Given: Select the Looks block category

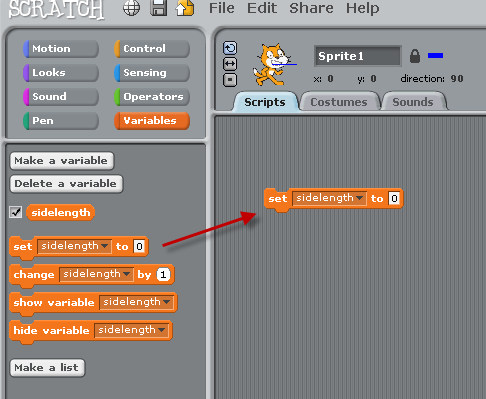Looking at the screenshot, I should [61, 73].
